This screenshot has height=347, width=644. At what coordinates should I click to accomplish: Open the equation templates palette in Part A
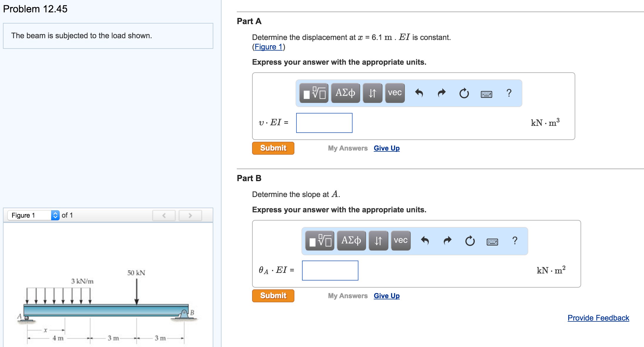pyautogui.click(x=313, y=93)
